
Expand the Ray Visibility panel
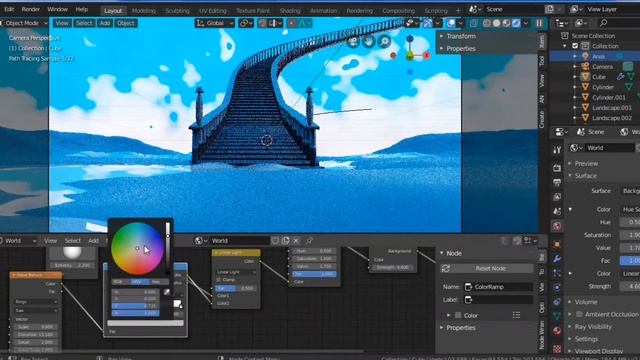(x=593, y=327)
